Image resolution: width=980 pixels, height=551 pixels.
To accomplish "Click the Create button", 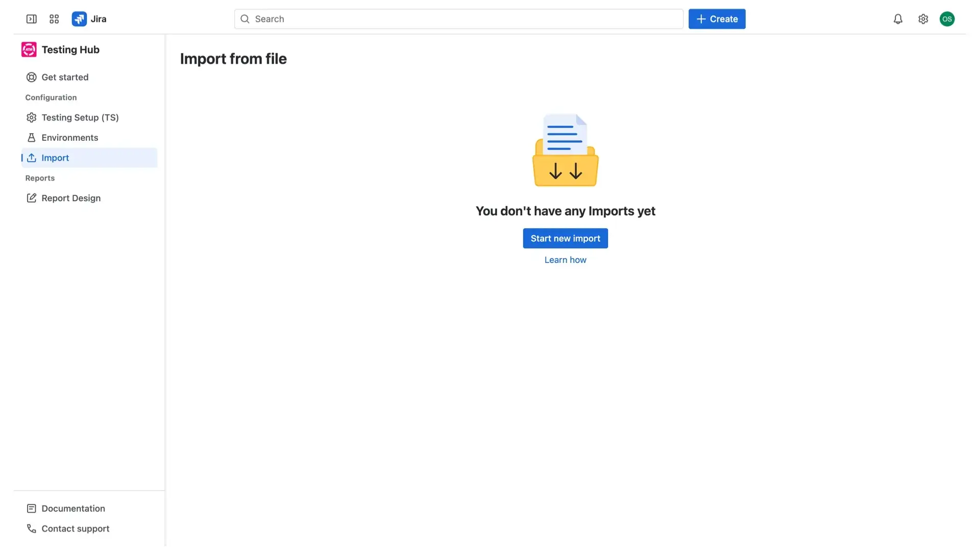I will click(x=717, y=19).
